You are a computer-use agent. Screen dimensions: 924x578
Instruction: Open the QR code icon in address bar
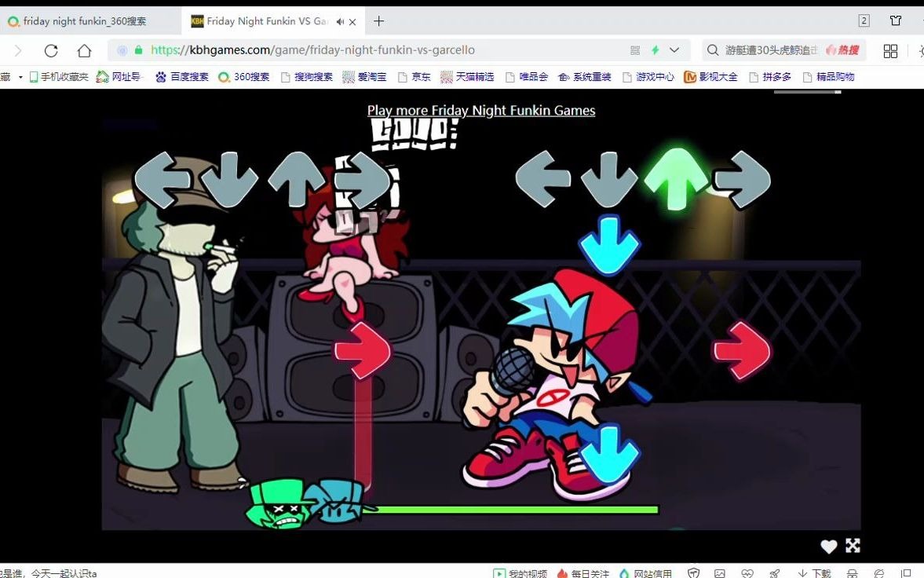click(634, 51)
